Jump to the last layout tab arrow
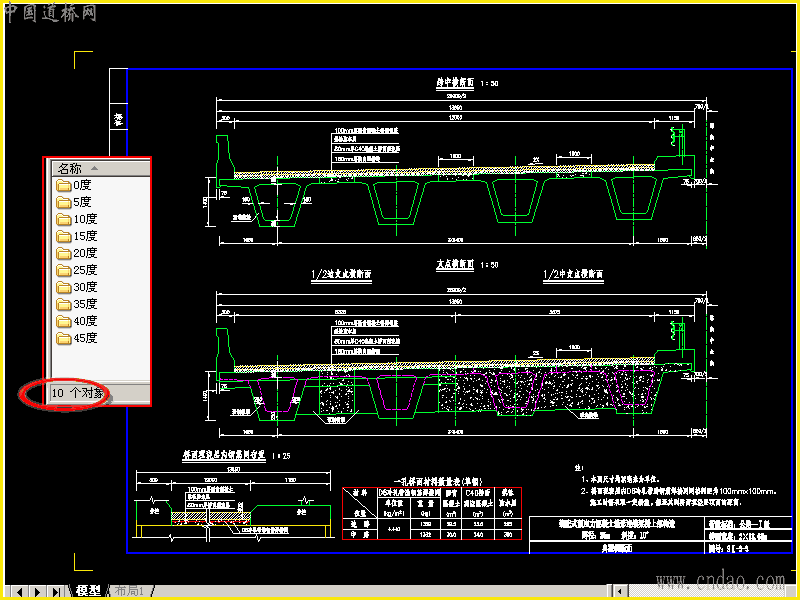 tap(56, 592)
